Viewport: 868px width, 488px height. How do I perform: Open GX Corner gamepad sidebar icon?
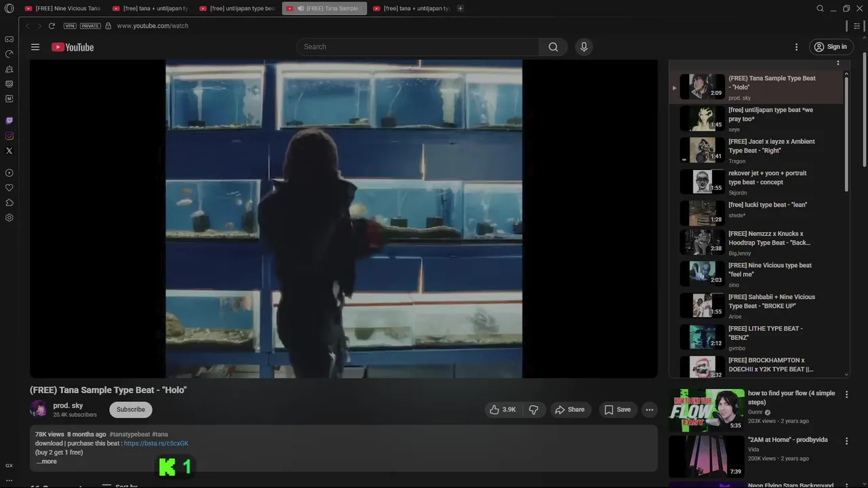tap(9, 39)
